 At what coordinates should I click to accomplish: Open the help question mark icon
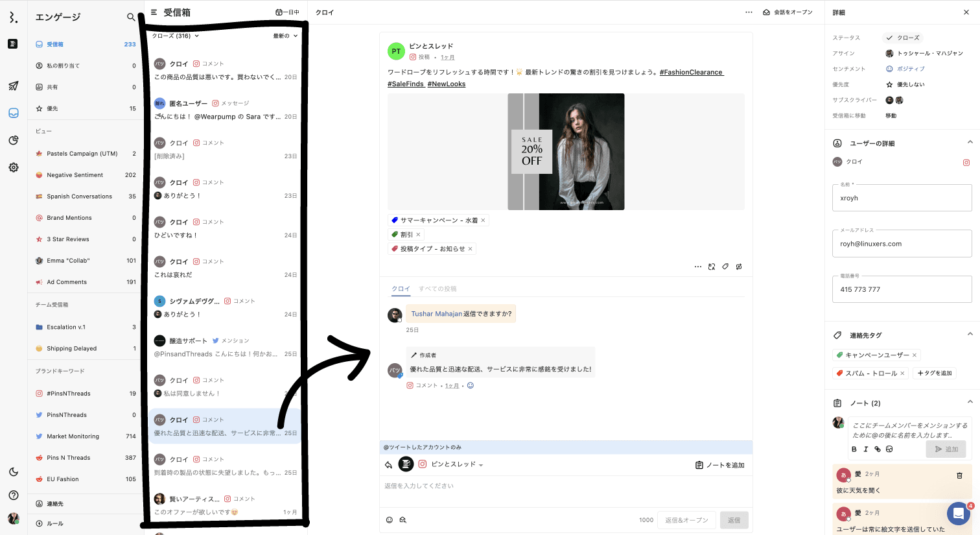[x=14, y=495]
